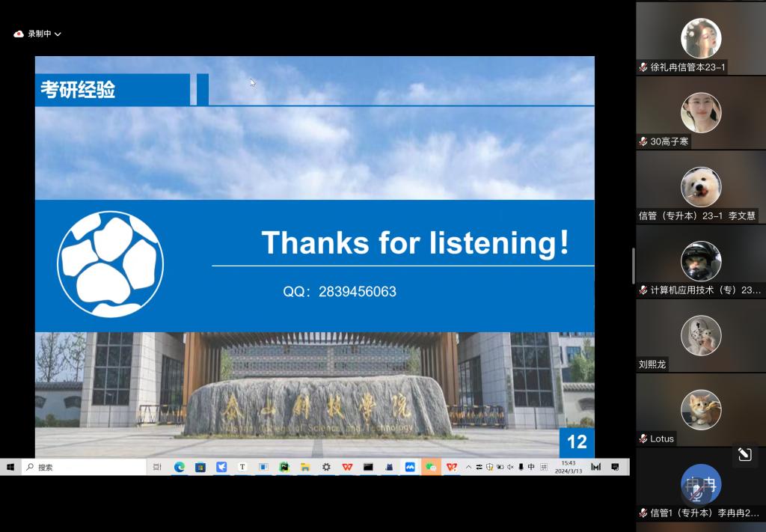Click the participant list scrollbar handle
The height and width of the screenshot is (532, 766).
coord(634,266)
